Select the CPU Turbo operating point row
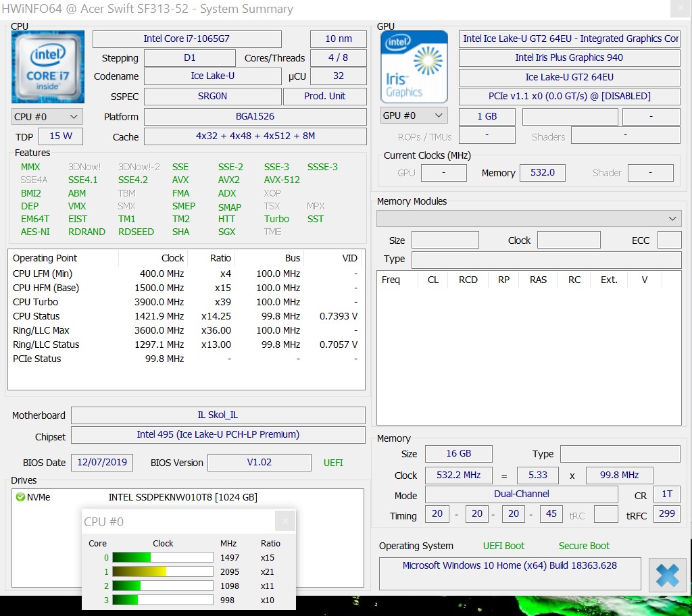The height and width of the screenshot is (616, 692). (185, 303)
